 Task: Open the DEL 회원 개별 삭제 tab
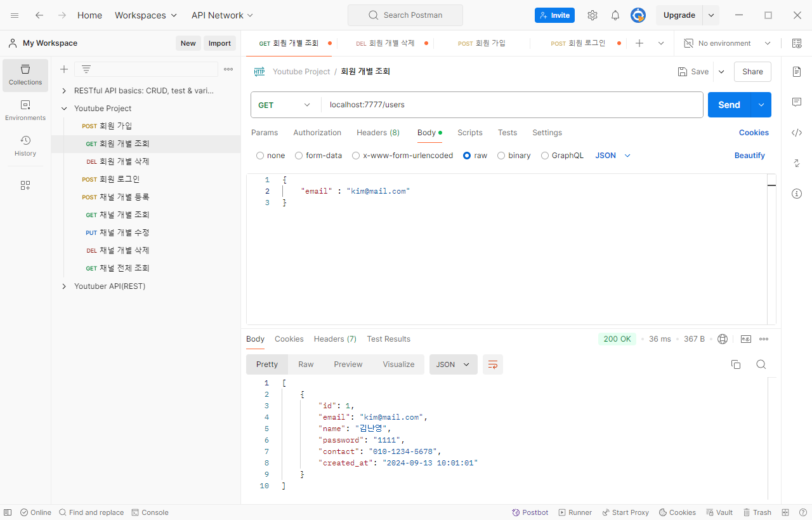click(x=385, y=43)
